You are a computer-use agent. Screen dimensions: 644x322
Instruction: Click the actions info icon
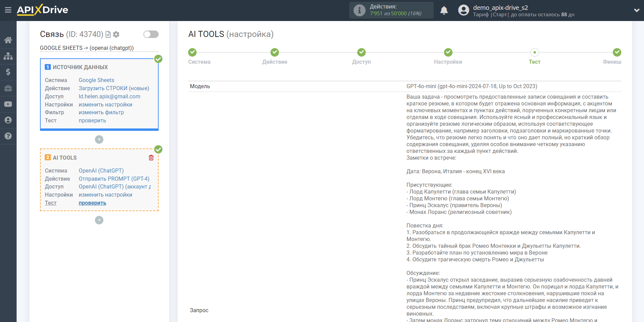(x=359, y=10)
